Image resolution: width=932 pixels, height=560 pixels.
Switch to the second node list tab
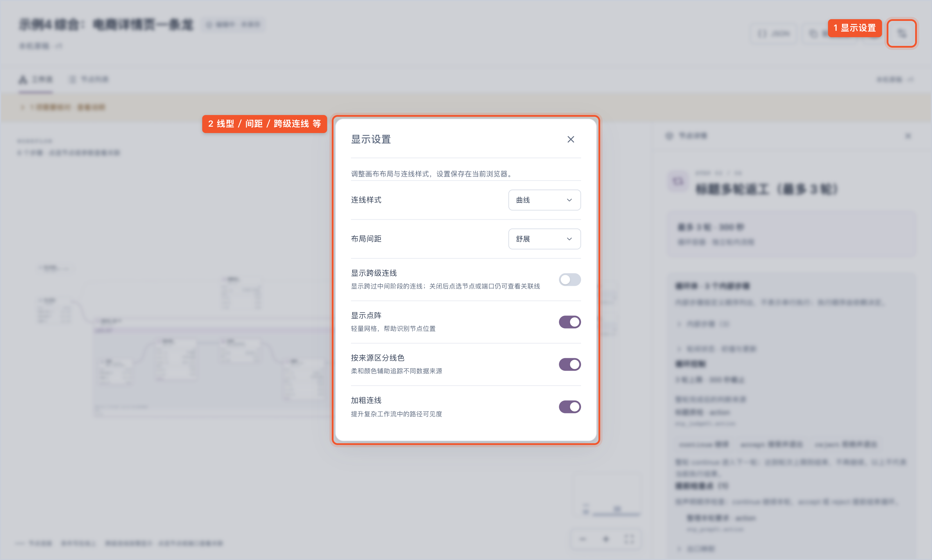[89, 80]
